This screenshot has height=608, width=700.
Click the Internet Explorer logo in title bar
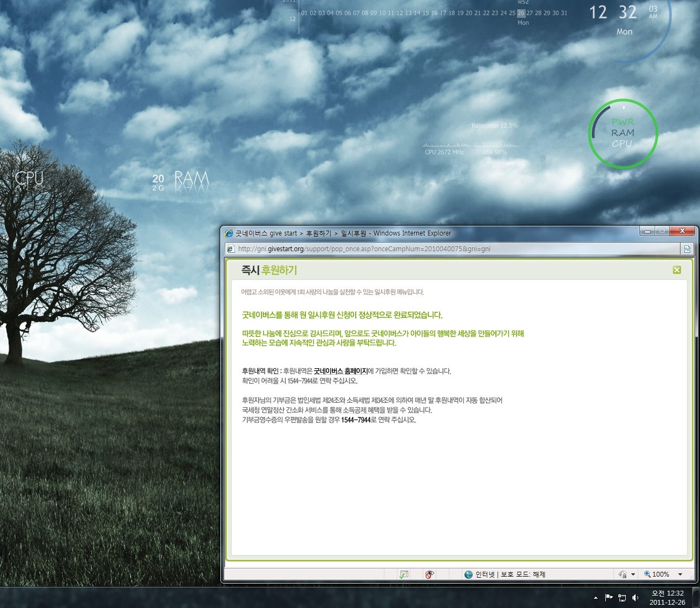(229, 233)
